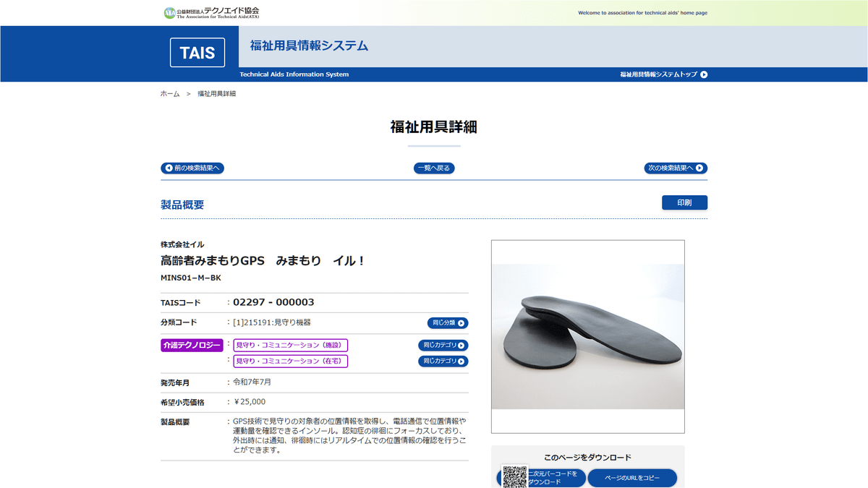Click ページのURLをコピー button
Viewport: 868px width, 488px height.
(632, 478)
